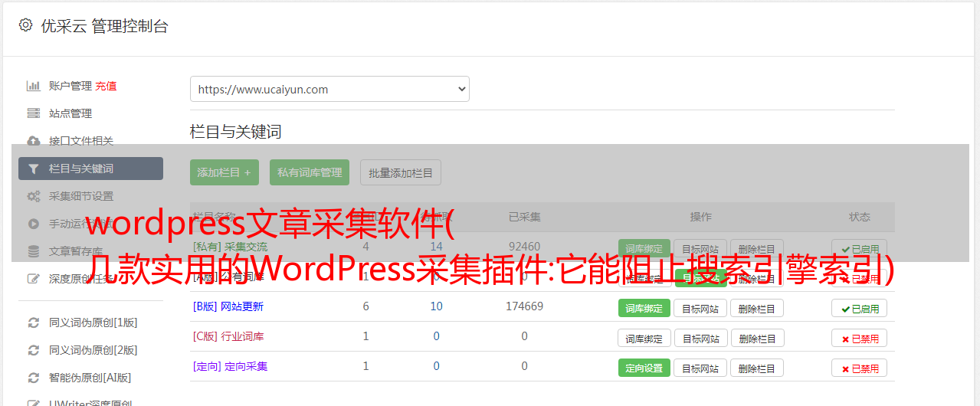Click the edit icon for 深度原创任务
Image resolution: width=980 pixels, height=406 pixels.
pos(33,279)
